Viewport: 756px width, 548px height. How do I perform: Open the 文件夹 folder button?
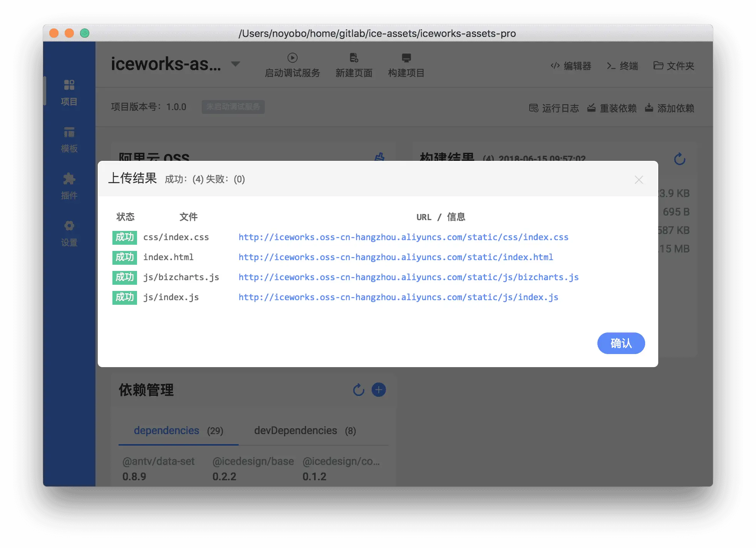[674, 66]
